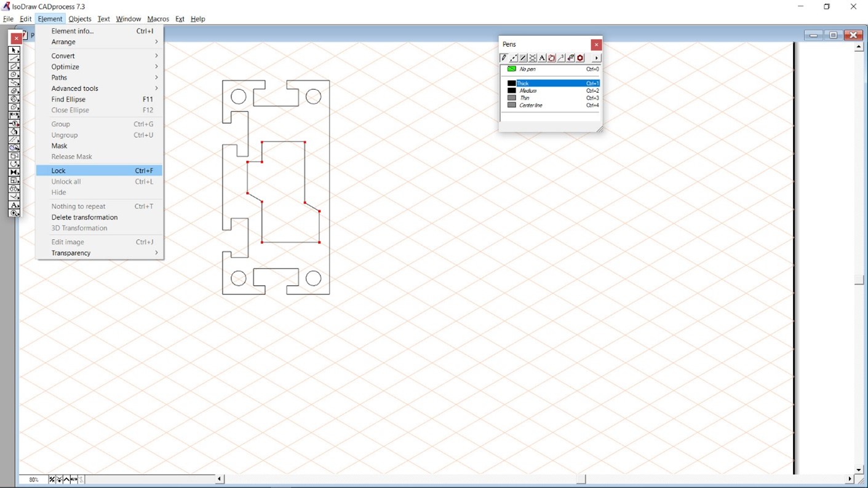Toggle the element snap icon in the status bar
Image resolution: width=868 pixels, height=488 pixels.
(x=59, y=479)
